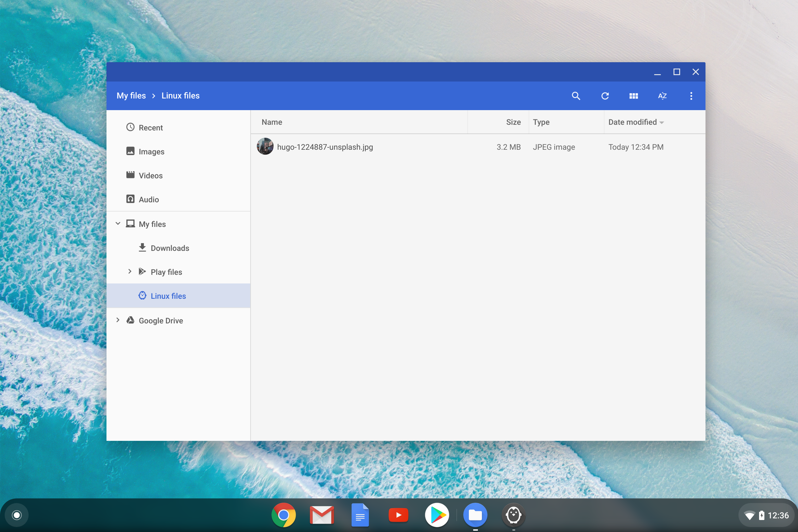Screen dimensions: 798x532
Task: Open the Terminal penguin app in shelf
Action: point(513,515)
